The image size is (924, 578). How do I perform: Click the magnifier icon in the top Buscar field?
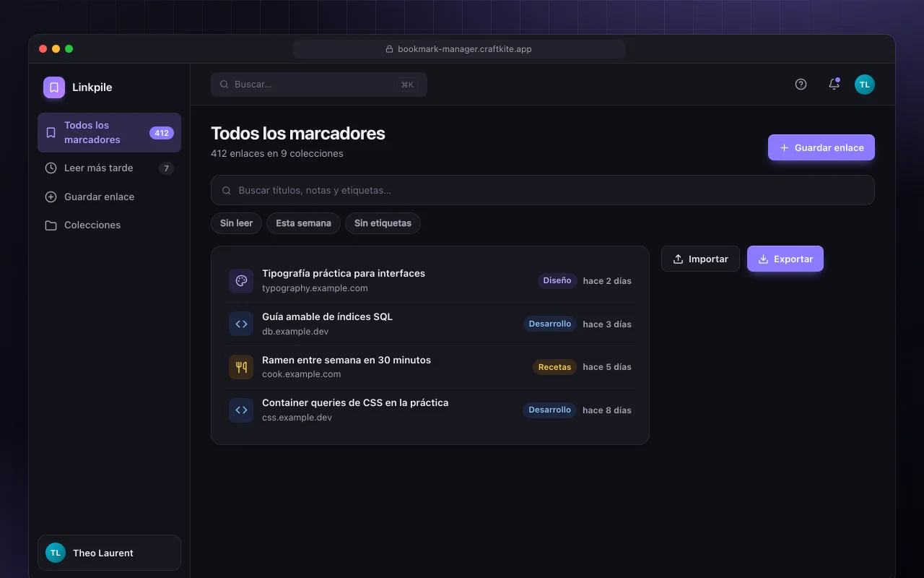[225, 85]
